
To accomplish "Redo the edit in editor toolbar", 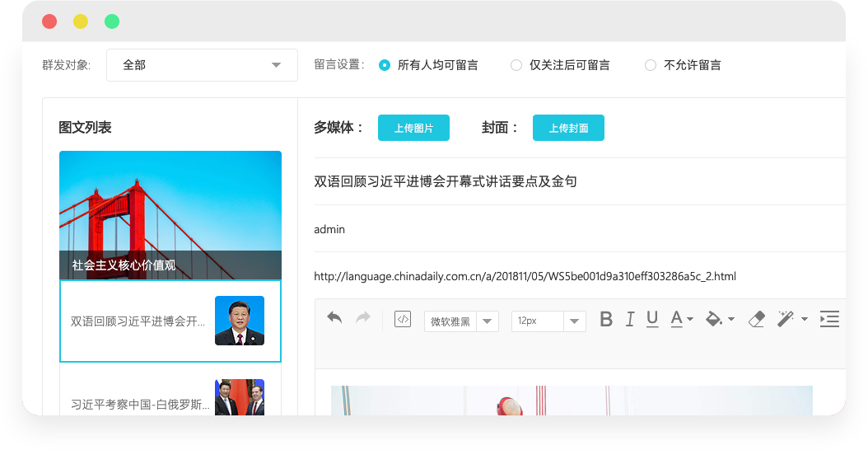I will coord(363,317).
